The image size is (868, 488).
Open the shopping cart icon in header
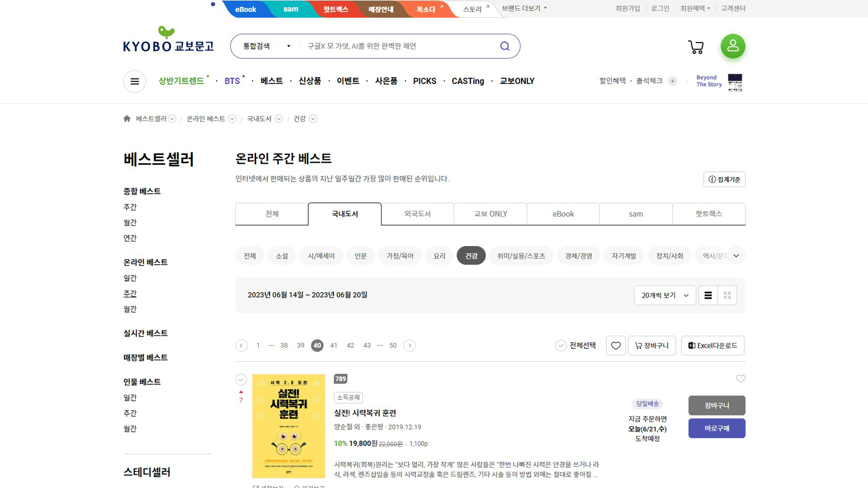(x=696, y=47)
